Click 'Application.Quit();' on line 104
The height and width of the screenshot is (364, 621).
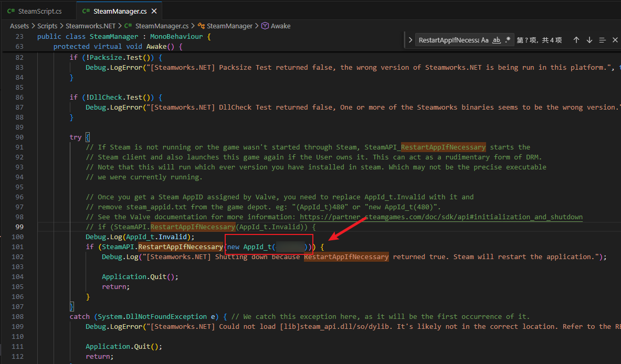[140, 276]
